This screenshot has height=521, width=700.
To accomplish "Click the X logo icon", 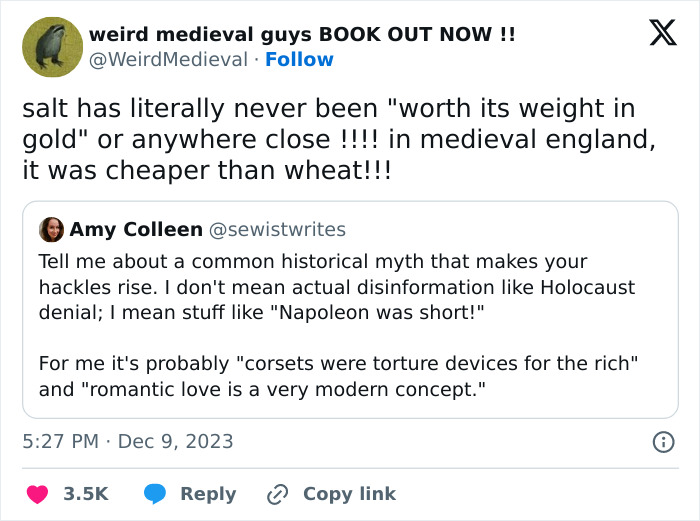I will [656, 33].
